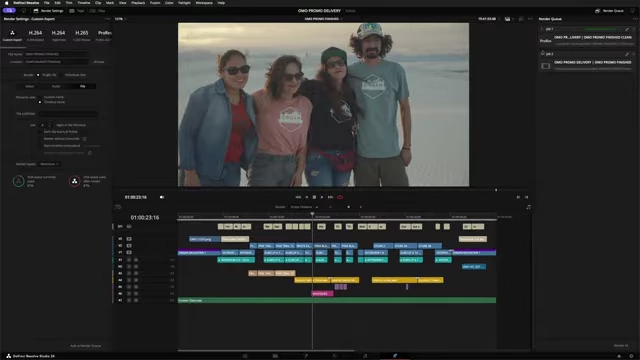Switch to the Audio settings tab
Screen dimensions: 640x360
56,87
